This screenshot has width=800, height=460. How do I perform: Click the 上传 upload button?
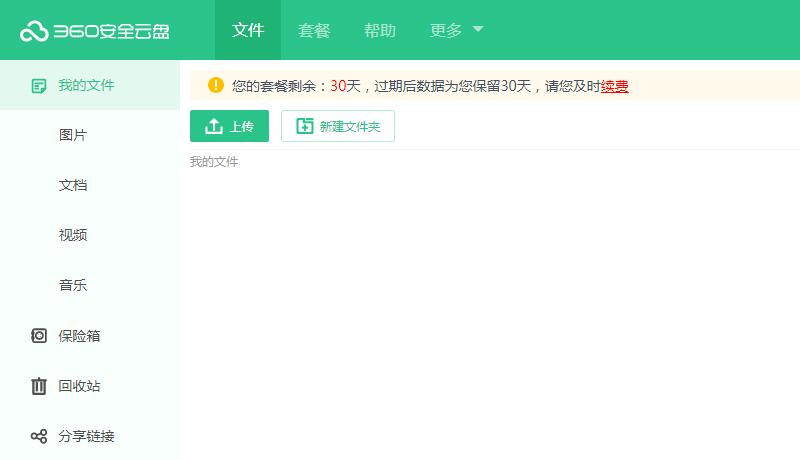(x=229, y=126)
